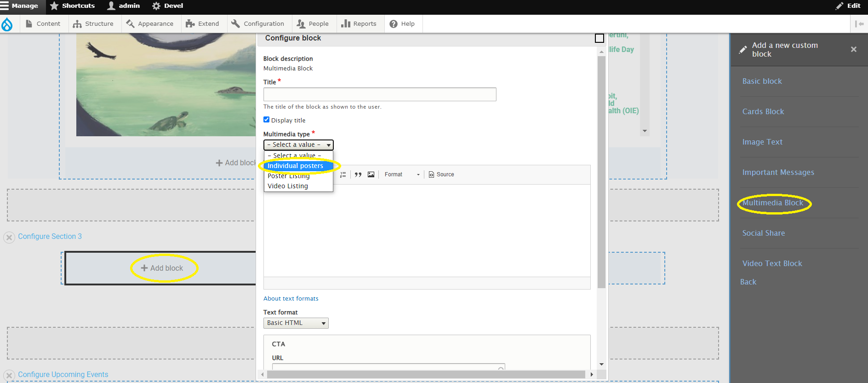
Task: Choose the '- Select a value -' list option
Action: (298, 155)
